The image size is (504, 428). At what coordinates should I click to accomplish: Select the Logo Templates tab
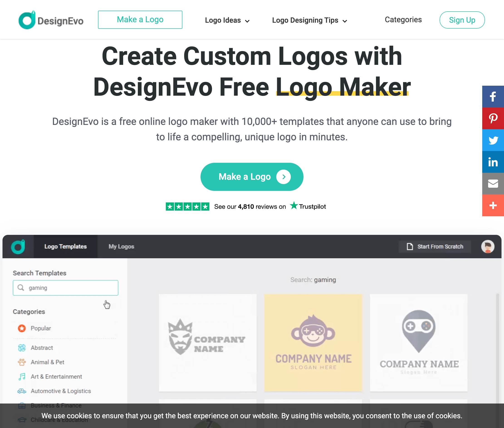click(66, 247)
